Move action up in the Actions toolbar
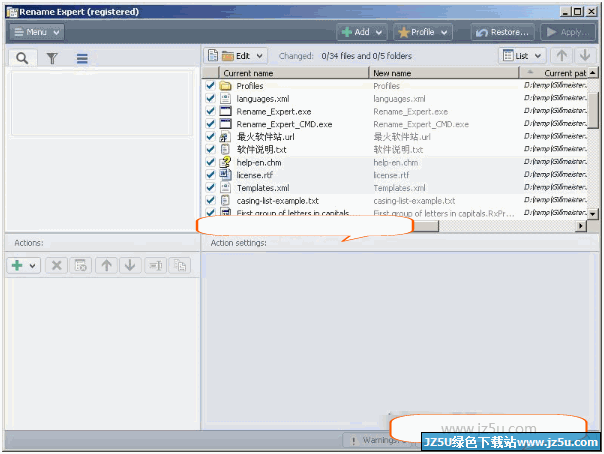Screen dimensions: 604x454 [x=106, y=265]
